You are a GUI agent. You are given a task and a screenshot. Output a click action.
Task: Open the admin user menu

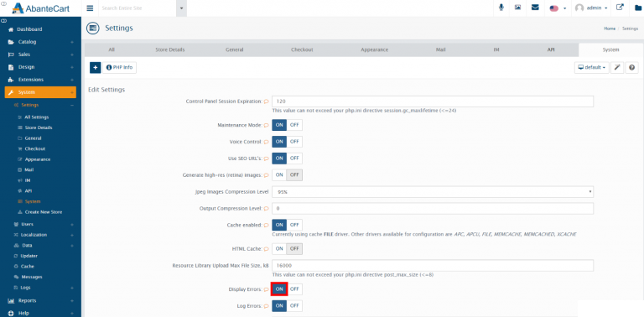coord(591,8)
